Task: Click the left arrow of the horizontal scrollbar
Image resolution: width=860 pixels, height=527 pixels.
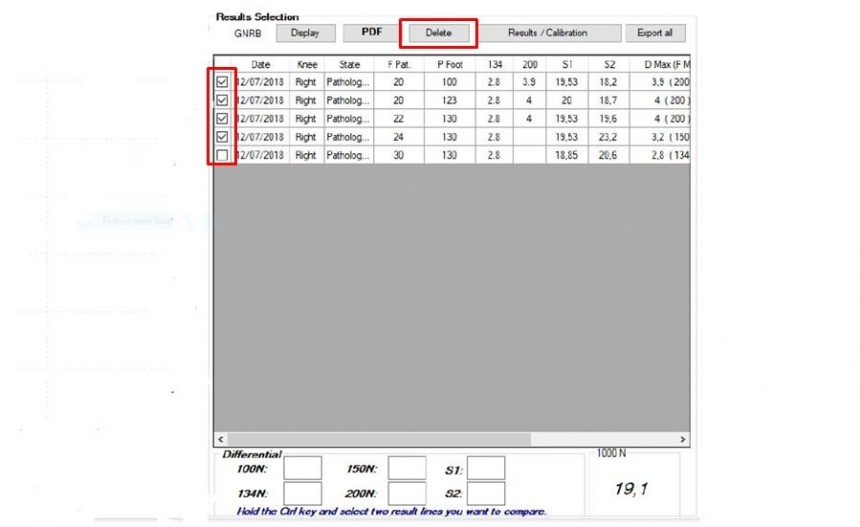Action: (x=220, y=440)
